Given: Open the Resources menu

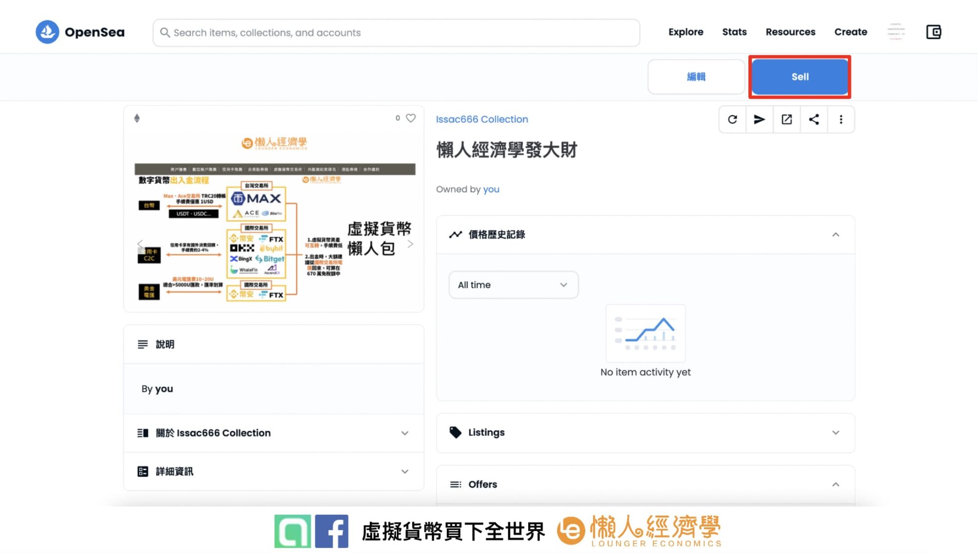Looking at the screenshot, I should pos(790,32).
